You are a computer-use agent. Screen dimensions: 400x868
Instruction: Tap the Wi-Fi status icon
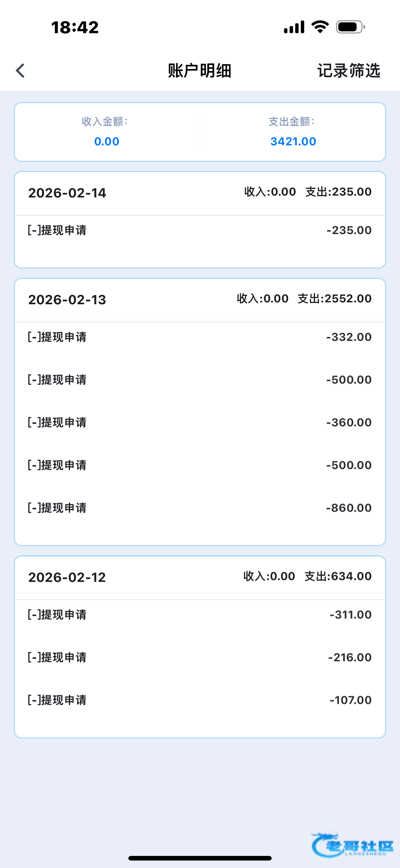click(x=320, y=27)
